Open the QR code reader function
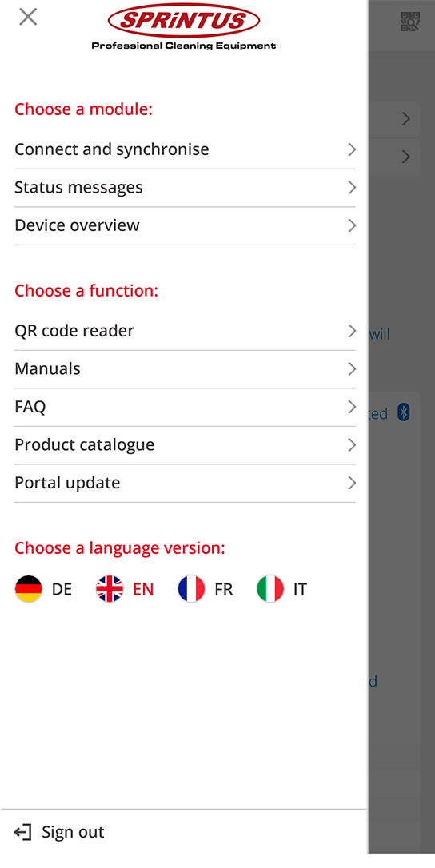Viewport: 435px width, 868px height. tap(185, 331)
